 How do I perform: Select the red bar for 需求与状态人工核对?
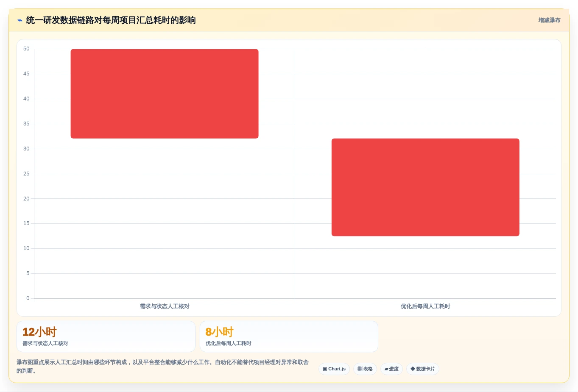click(165, 94)
